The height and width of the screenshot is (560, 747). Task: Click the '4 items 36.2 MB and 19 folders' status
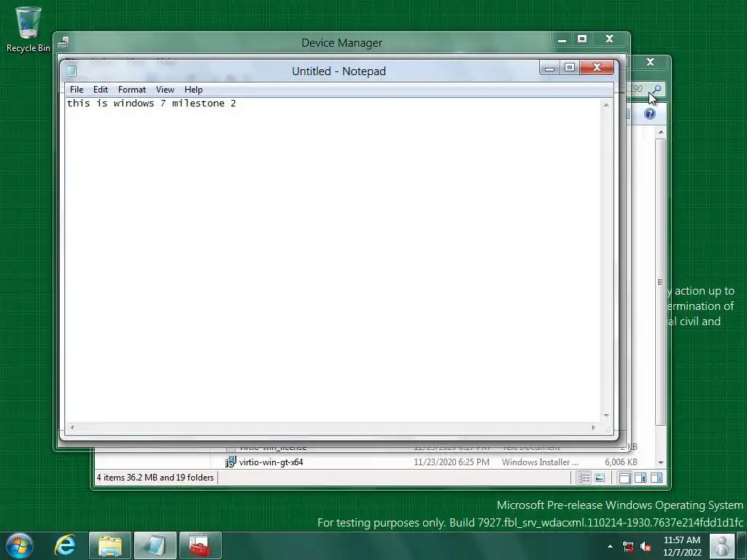[155, 477]
